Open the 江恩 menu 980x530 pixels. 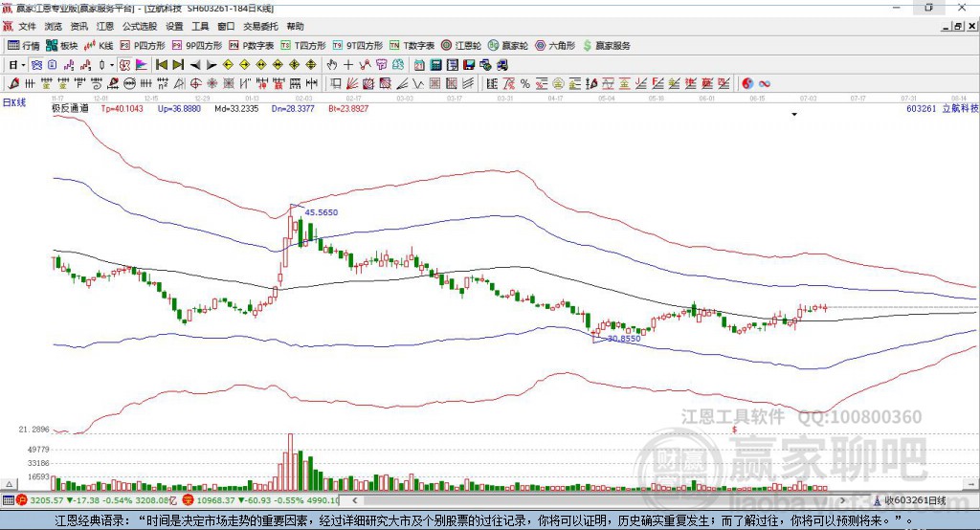[105, 26]
